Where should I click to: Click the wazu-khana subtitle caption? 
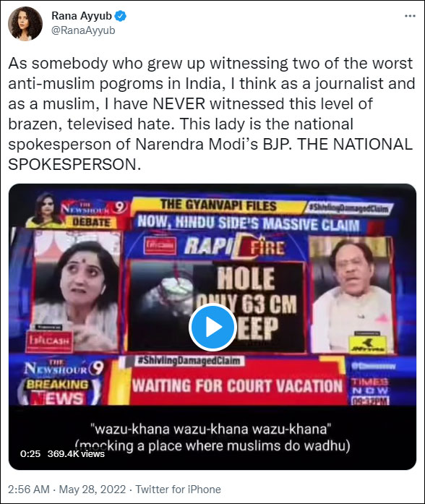(212, 437)
